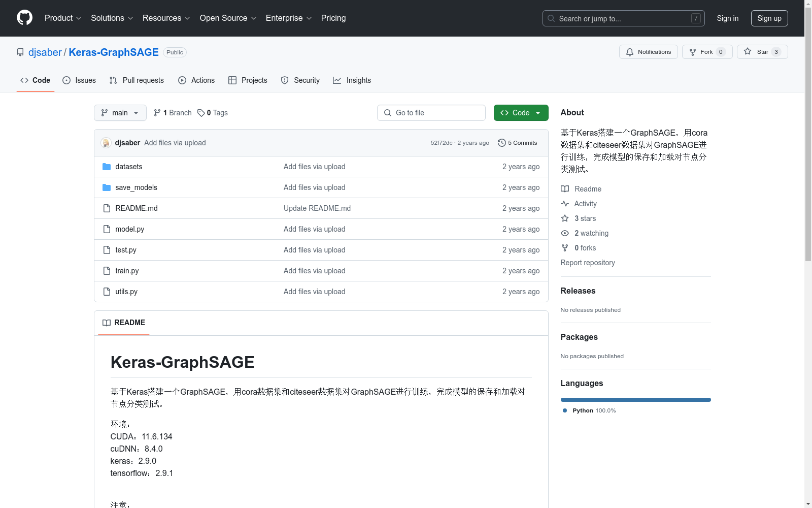The height and width of the screenshot is (508, 812).
Task: Switch to the Insights tab
Action: pyautogui.click(x=352, y=80)
